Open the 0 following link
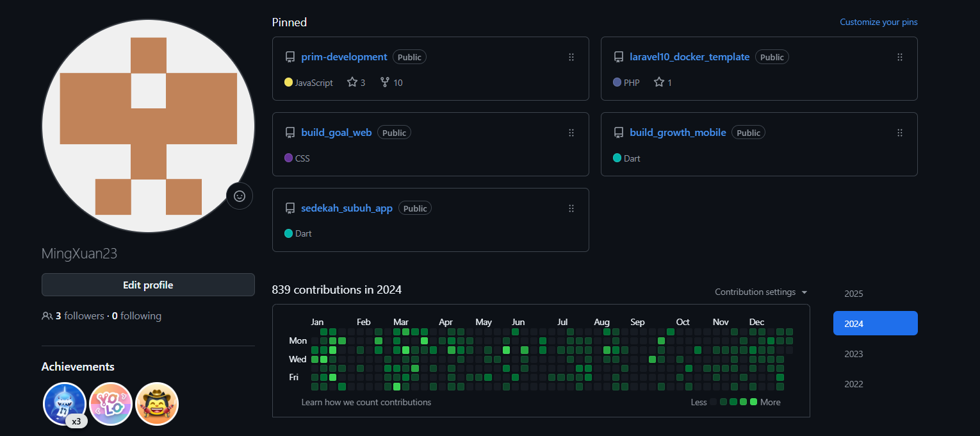This screenshot has width=980, height=436. pos(136,316)
